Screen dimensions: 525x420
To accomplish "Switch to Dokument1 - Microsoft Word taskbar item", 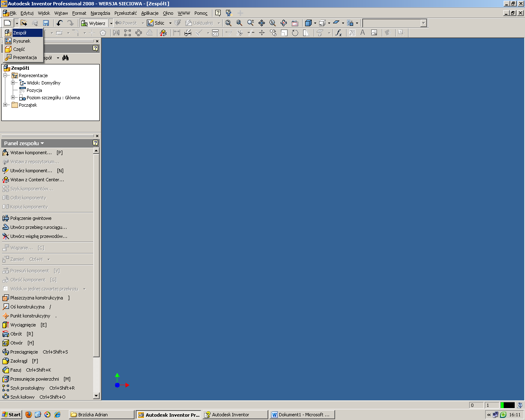I will [x=302, y=415].
